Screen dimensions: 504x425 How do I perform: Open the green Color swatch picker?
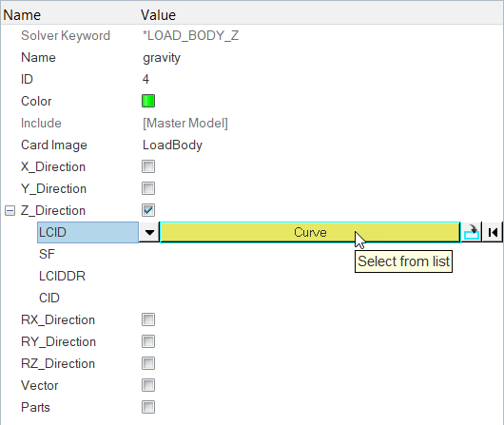pyautogui.click(x=148, y=101)
